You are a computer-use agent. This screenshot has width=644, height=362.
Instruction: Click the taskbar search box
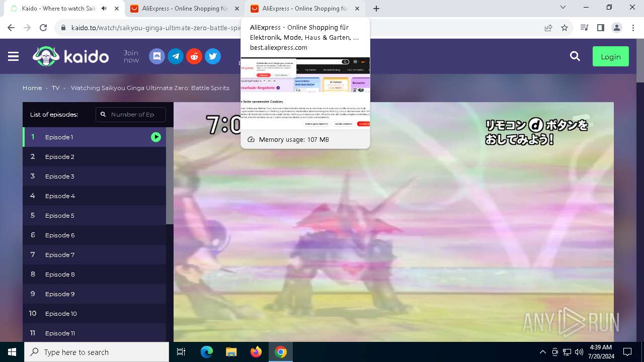pos(97,352)
